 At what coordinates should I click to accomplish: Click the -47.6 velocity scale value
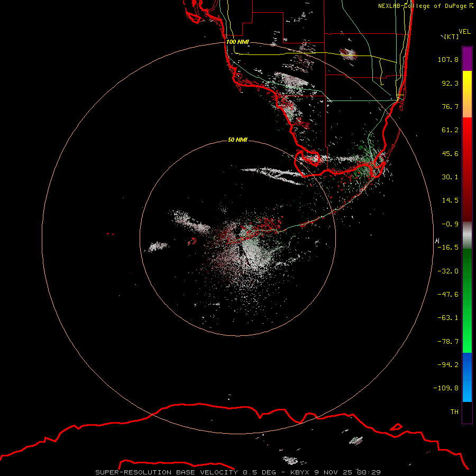coord(448,295)
